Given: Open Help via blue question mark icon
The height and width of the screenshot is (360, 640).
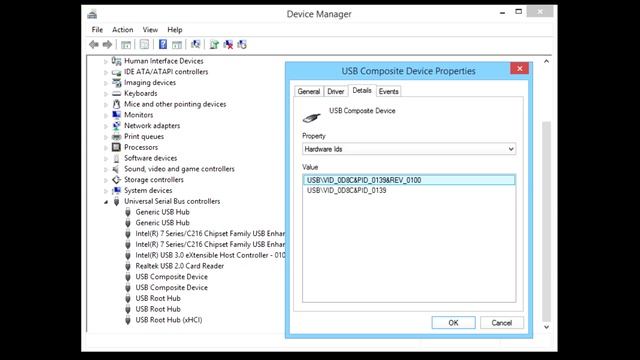Looking at the screenshot, I should 163,44.
